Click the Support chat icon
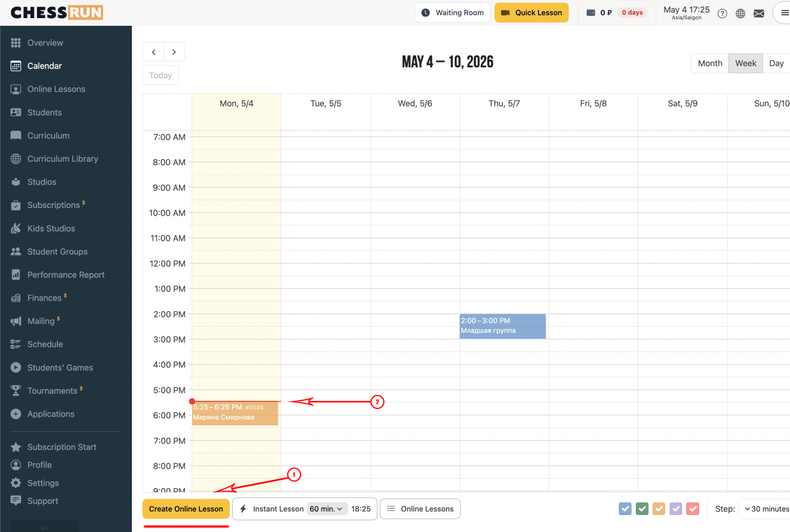Image resolution: width=790 pixels, height=532 pixels. click(16, 501)
